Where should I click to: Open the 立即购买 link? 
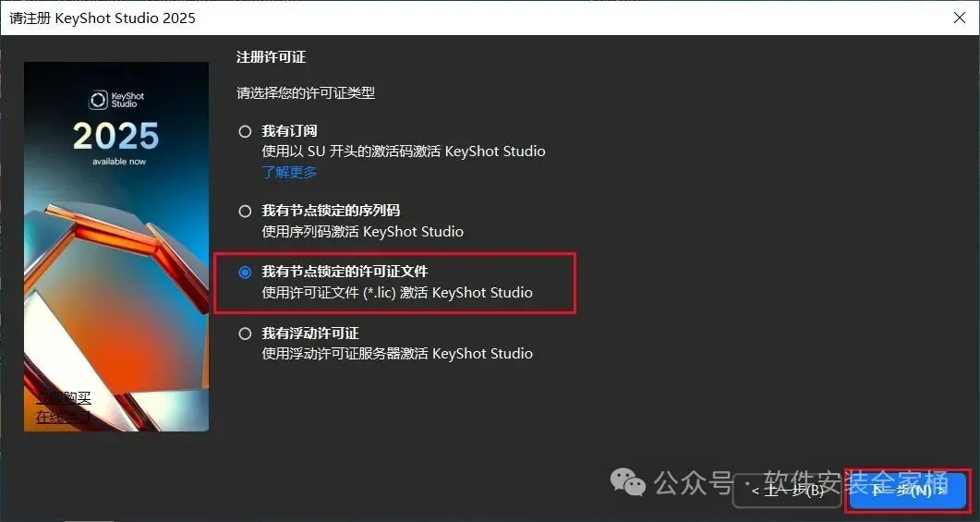click(63, 397)
